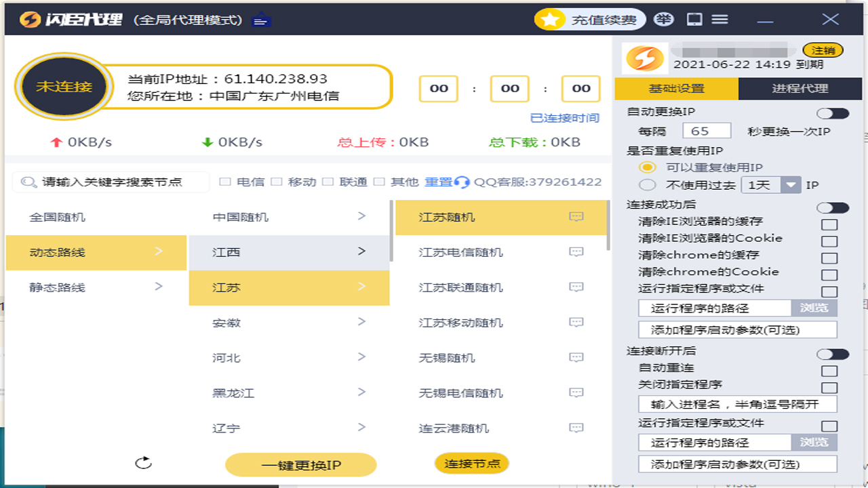Check 清除IE浏览器的缓存
The width and height of the screenshot is (868, 488).
point(829,224)
